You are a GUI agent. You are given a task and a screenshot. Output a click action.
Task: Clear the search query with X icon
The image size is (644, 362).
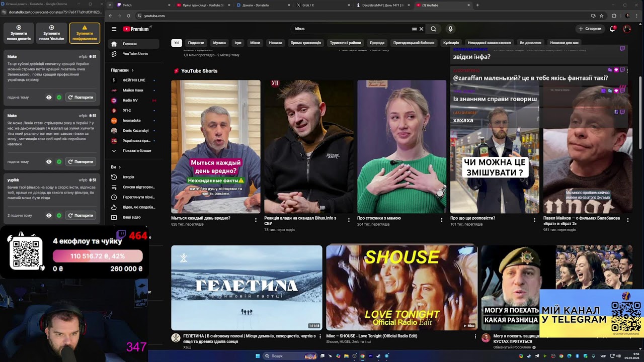[422, 29]
